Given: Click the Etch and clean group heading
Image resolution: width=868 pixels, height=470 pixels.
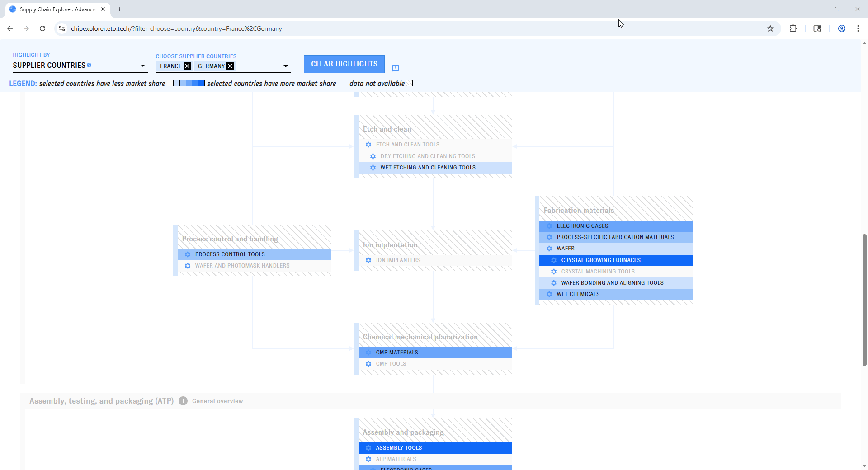Looking at the screenshot, I should [x=387, y=129].
